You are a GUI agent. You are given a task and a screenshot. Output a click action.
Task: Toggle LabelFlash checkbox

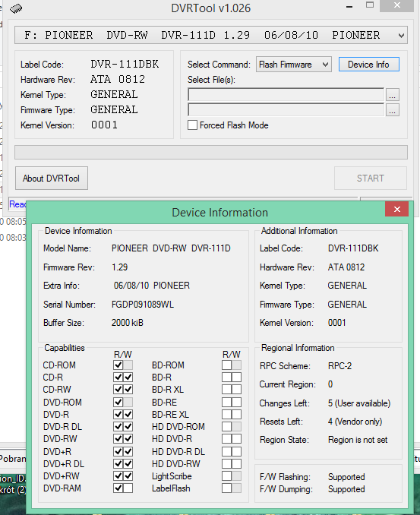226,488
